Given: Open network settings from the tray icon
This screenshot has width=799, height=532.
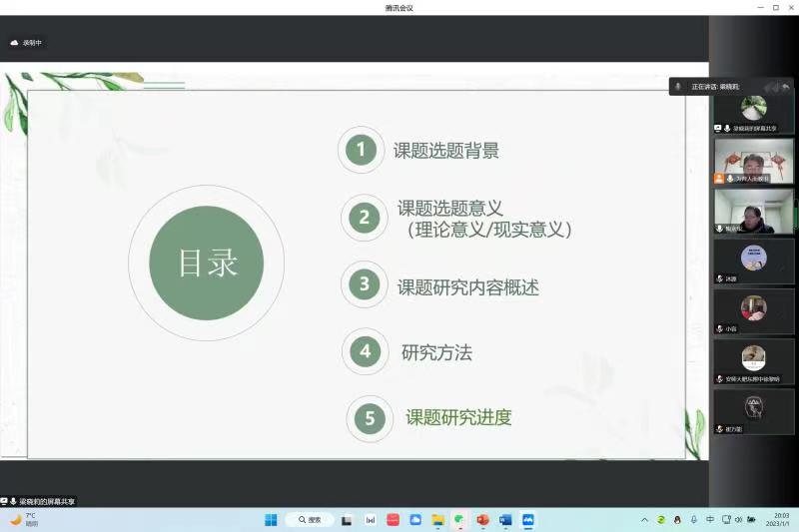Looking at the screenshot, I should pyautogui.click(x=726, y=520).
